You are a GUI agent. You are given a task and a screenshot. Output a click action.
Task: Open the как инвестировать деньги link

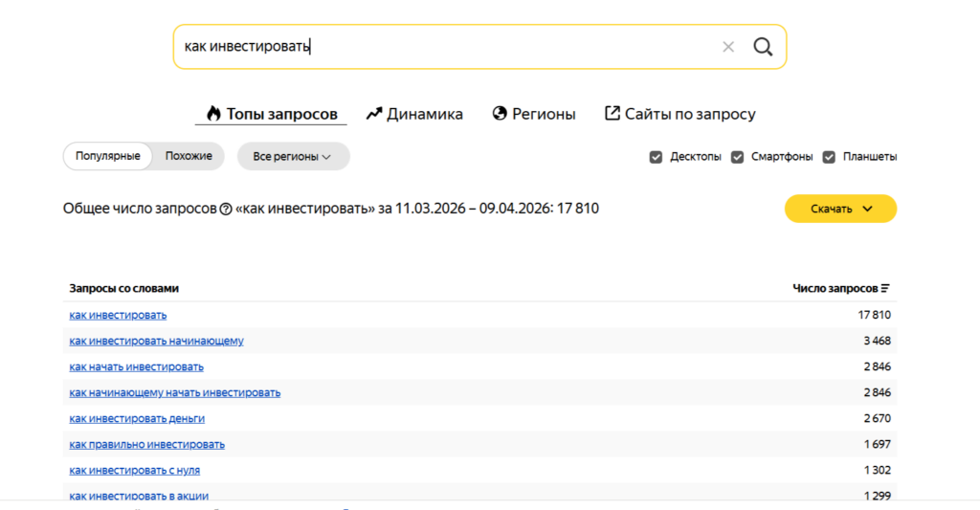tap(137, 418)
